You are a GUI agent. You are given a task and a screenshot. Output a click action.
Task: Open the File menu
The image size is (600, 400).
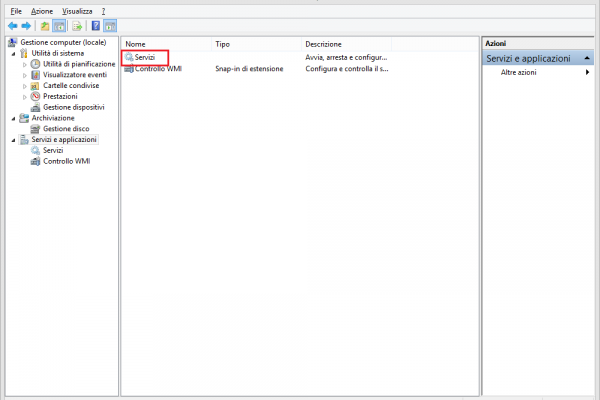click(x=16, y=11)
